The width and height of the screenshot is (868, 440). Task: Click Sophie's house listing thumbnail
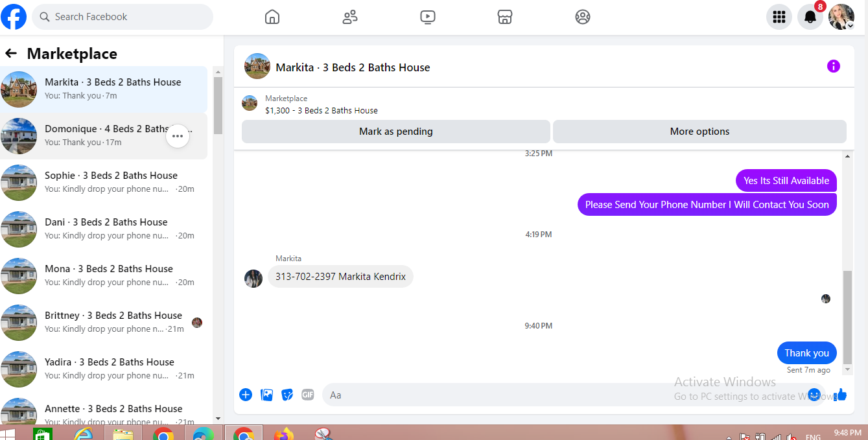point(19,183)
